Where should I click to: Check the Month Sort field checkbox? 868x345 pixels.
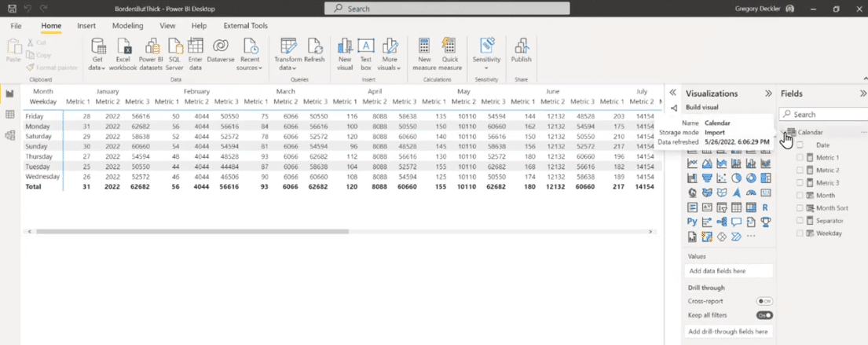point(800,207)
